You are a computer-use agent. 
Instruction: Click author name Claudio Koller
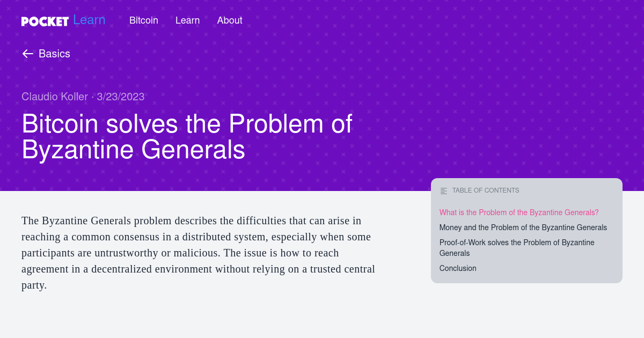[55, 97]
